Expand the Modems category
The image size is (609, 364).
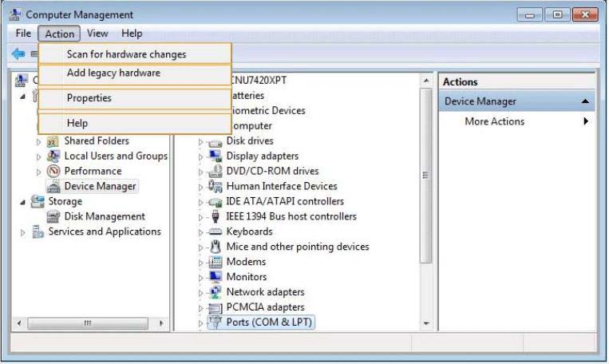(201, 263)
